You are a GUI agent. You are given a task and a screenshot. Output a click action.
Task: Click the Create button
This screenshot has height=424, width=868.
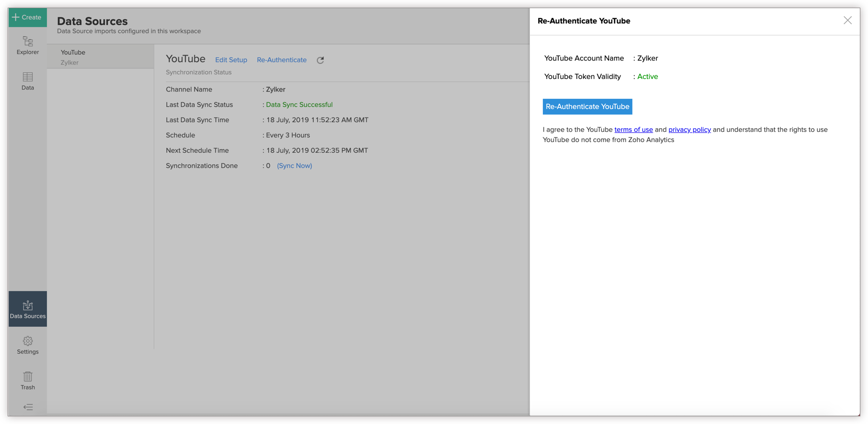click(x=27, y=17)
